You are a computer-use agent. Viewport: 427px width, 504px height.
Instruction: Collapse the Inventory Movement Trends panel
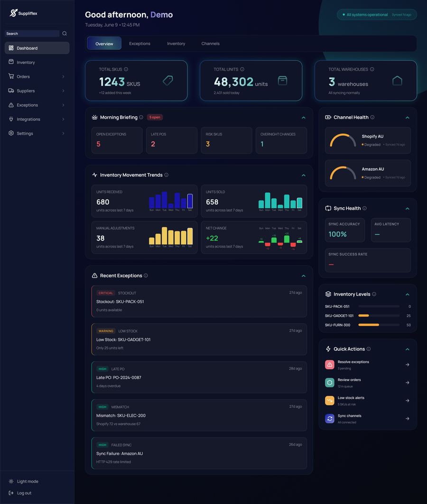point(304,175)
